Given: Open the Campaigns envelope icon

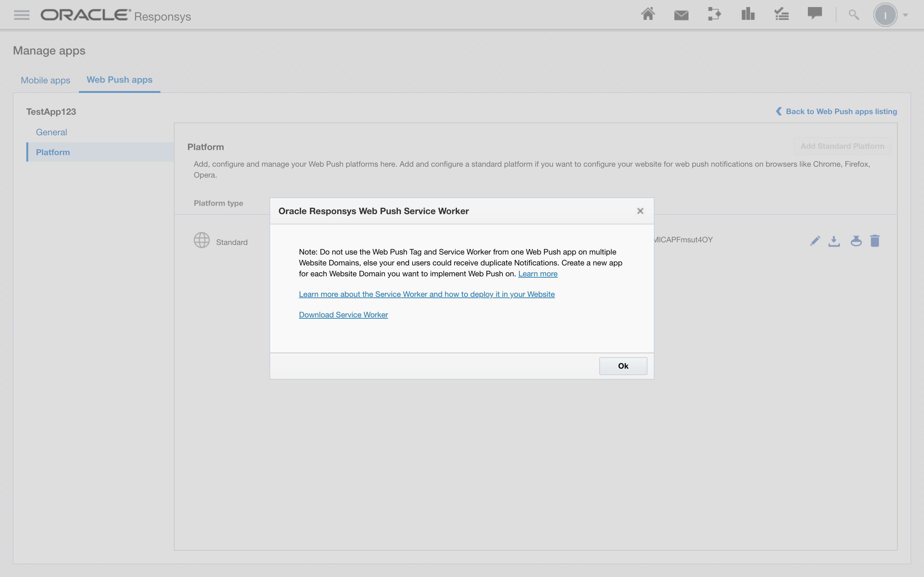Looking at the screenshot, I should [681, 15].
